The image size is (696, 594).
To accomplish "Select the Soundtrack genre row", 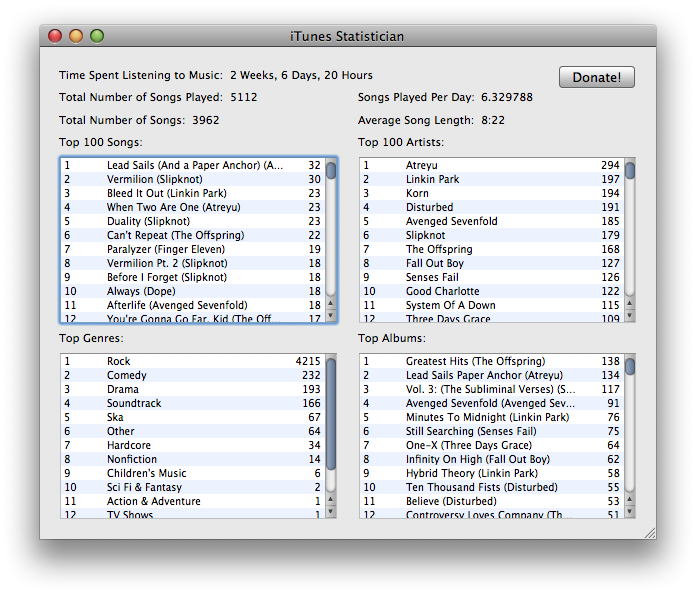I will coord(193,404).
